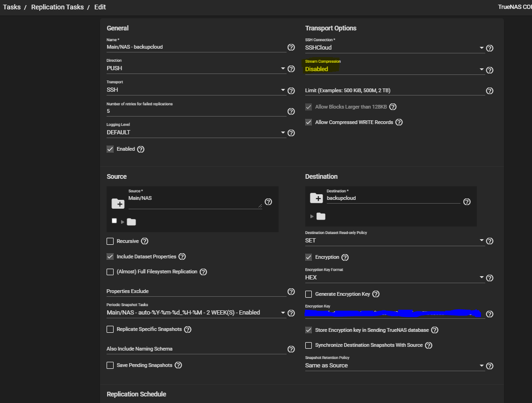Image resolution: width=532 pixels, height=403 pixels.
Task: Toggle the Enabled checkbox
Action: [x=110, y=149]
